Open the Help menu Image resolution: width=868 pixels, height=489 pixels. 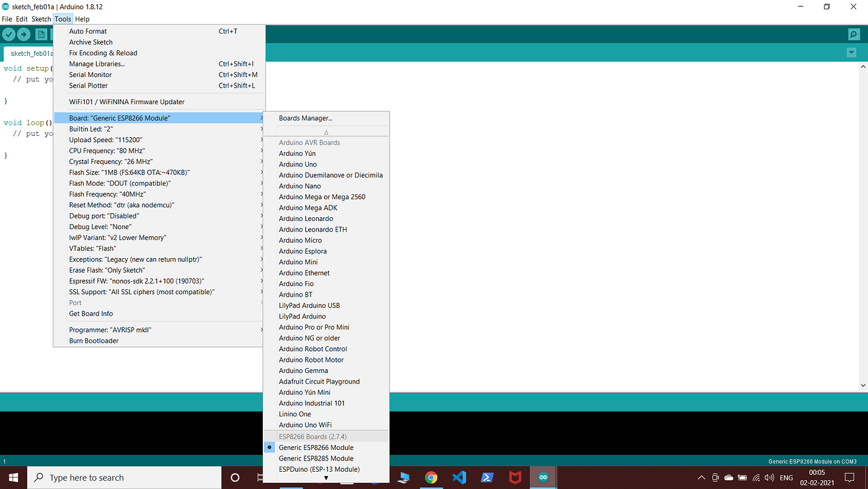[x=82, y=19]
